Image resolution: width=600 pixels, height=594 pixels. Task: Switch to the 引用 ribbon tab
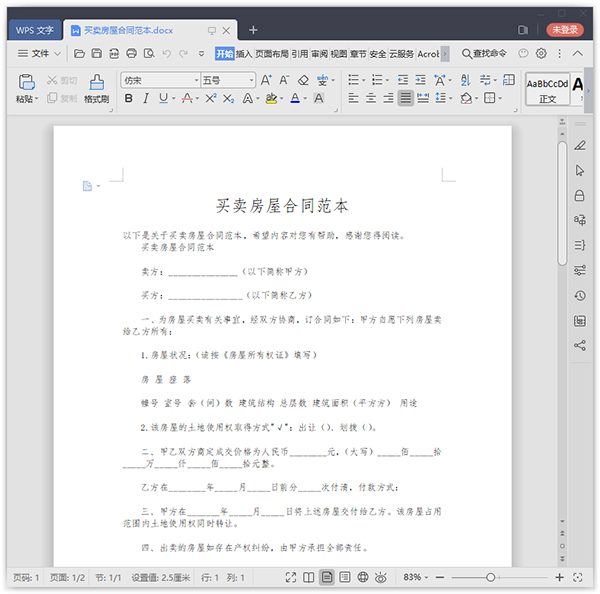pos(300,54)
